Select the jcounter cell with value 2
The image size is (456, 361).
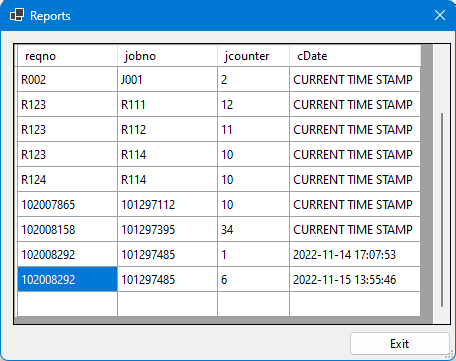coord(253,79)
